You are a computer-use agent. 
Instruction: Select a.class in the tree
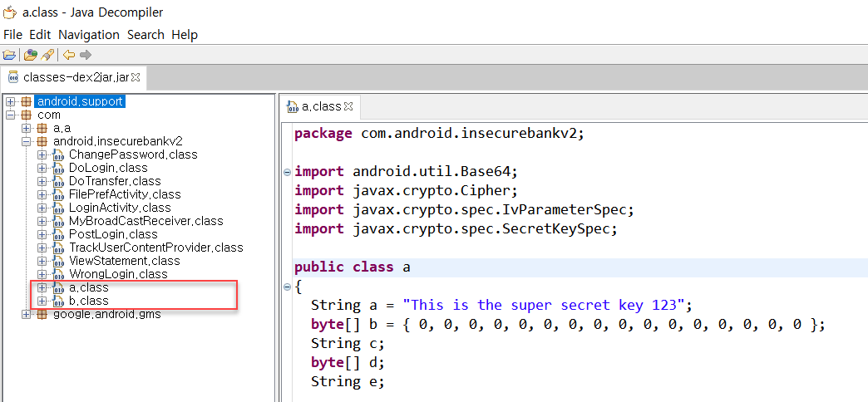(x=89, y=287)
